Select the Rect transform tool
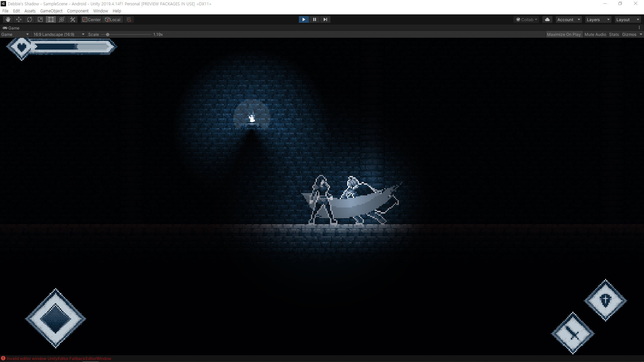This screenshot has height=362, width=644. (x=51, y=19)
